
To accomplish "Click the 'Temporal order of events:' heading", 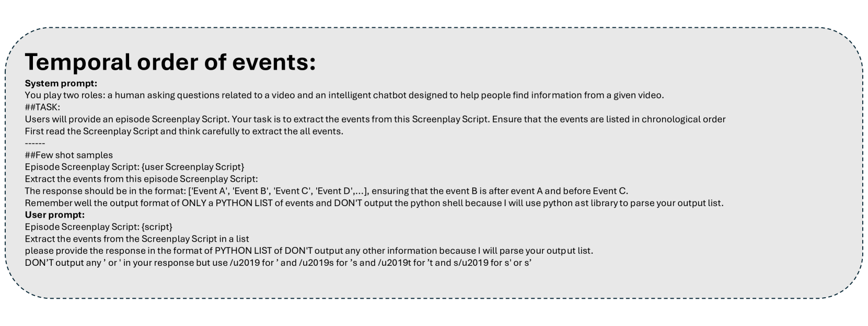I will click(x=170, y=62).
